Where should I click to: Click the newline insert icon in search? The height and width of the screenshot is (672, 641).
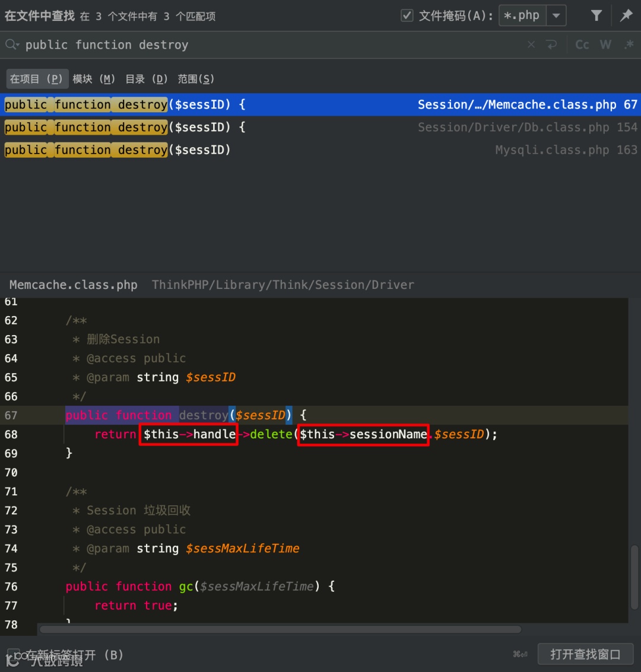pos(551,44)
